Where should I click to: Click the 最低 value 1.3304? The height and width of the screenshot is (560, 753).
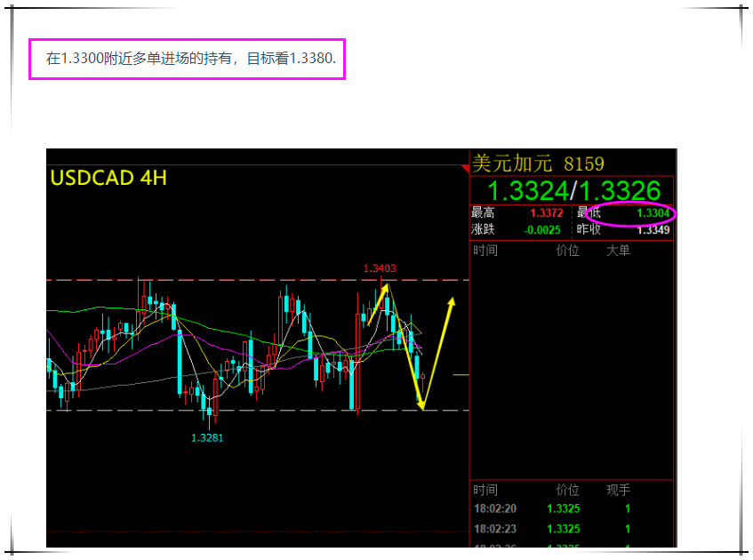[653, 213]
